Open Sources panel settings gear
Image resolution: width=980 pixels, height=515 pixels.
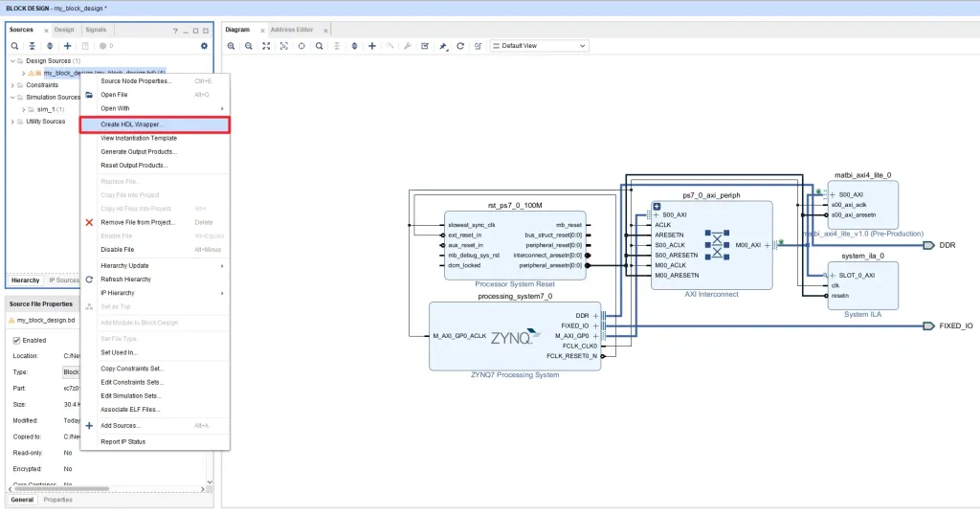click(x=204, y=46)
